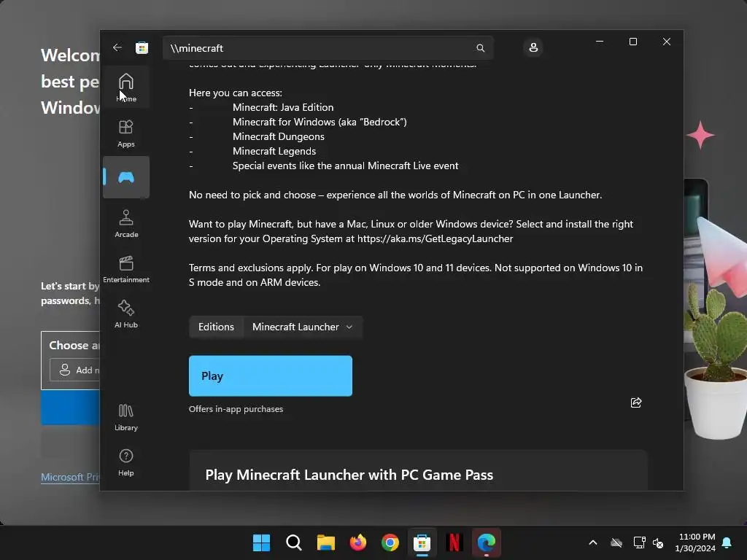Launch File Explorer from the taskbar

point(326,542)
